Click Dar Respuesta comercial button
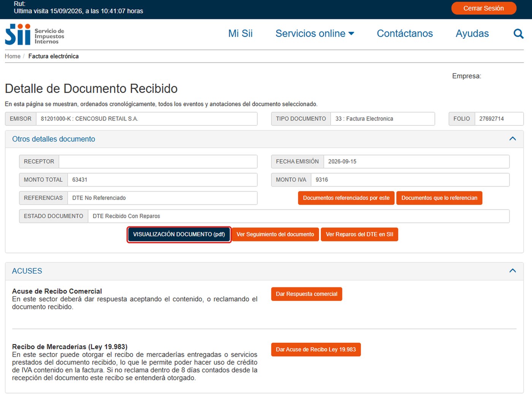532x396 pixels. click(x=307, y=294)
